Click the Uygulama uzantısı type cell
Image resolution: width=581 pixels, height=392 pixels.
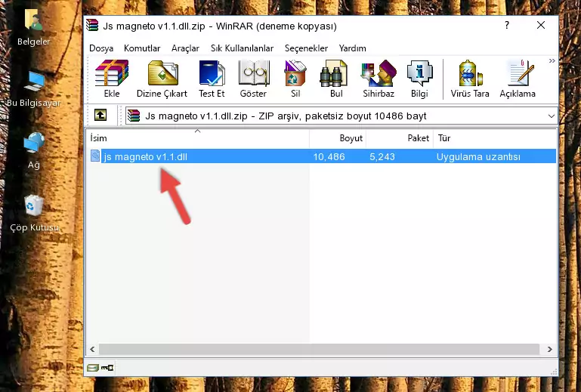tap(478, 157)
